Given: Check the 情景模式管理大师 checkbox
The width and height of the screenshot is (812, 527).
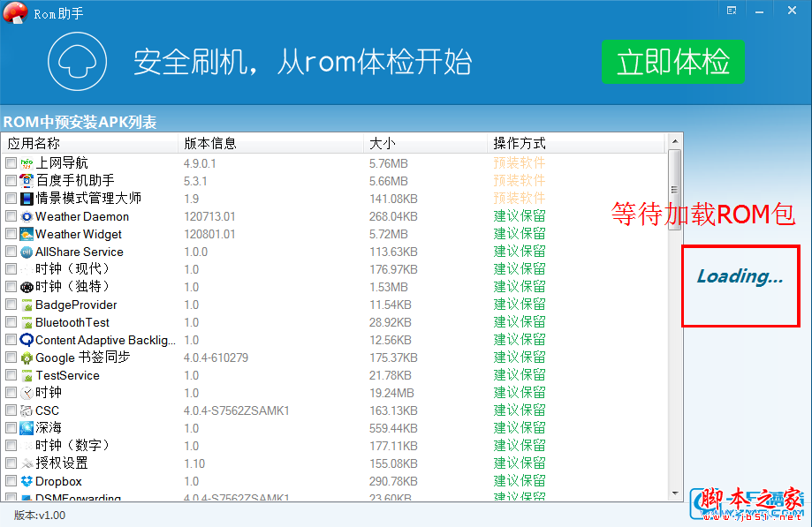Looking at the screenshot, I should click(x=11, y=198).
